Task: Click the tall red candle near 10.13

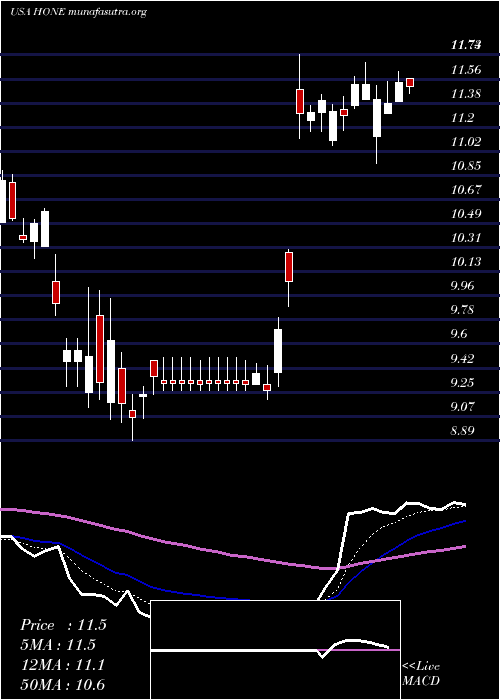Action: point(289,267)
